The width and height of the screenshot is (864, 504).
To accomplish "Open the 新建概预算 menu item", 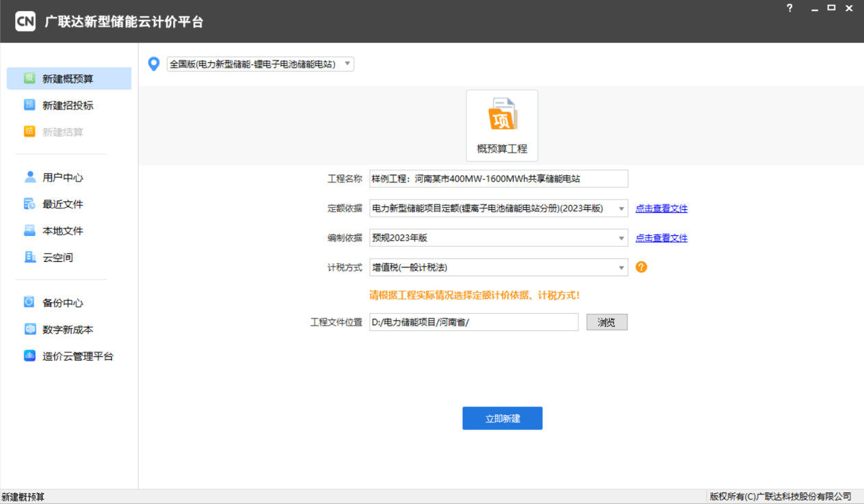I will tap(68, 79).
